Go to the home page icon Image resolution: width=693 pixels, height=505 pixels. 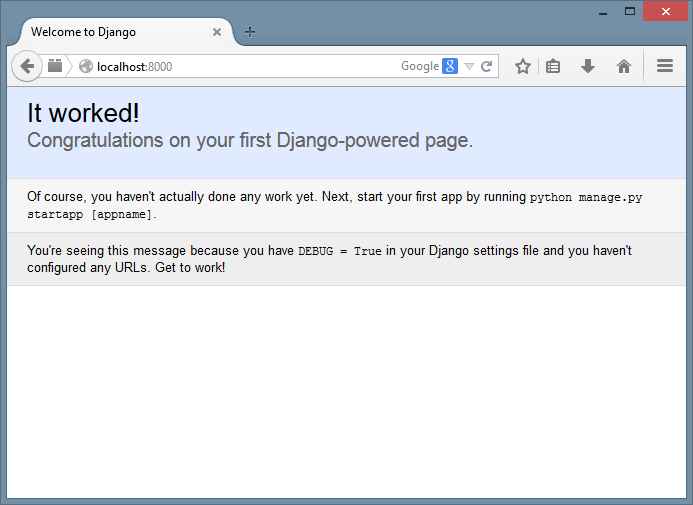pyautogui.click(x=624, y=66)
